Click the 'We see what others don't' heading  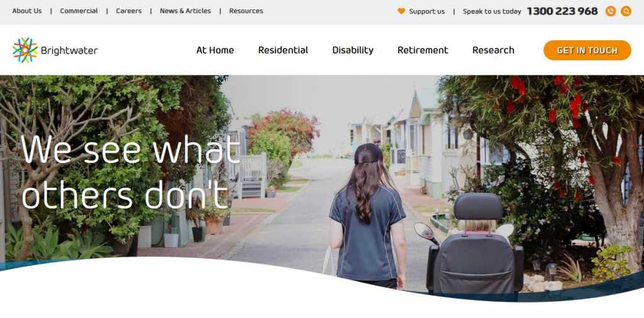(131, 171)
